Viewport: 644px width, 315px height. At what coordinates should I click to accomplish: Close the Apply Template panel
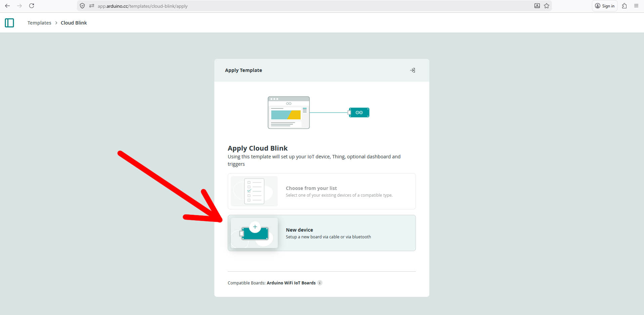413,70
